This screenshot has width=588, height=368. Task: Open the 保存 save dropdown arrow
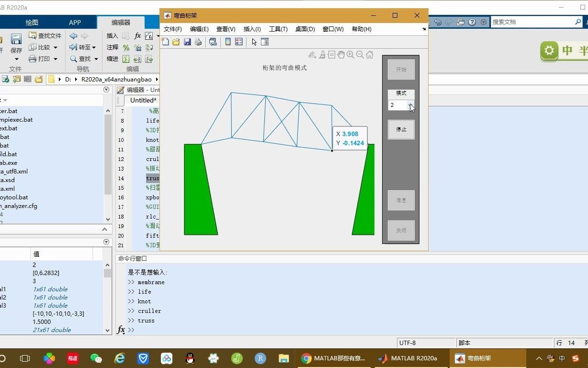(16, 60)
